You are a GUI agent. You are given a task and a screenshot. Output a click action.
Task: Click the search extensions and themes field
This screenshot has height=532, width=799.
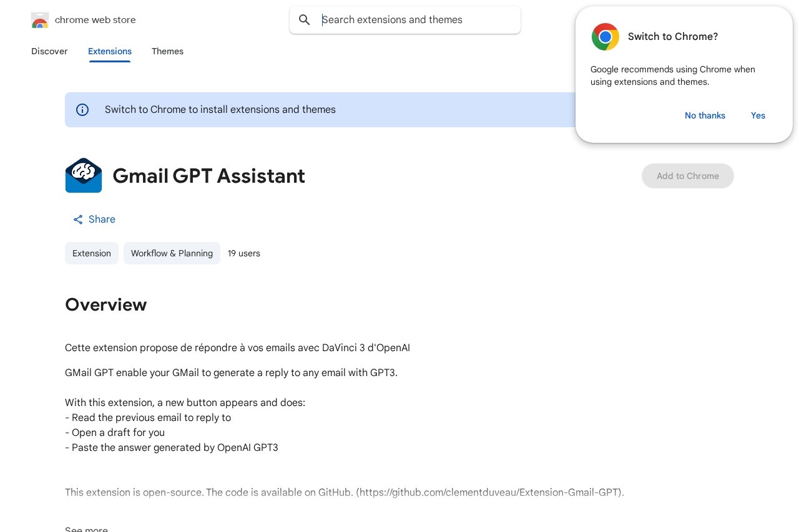[x=405, y=20]
